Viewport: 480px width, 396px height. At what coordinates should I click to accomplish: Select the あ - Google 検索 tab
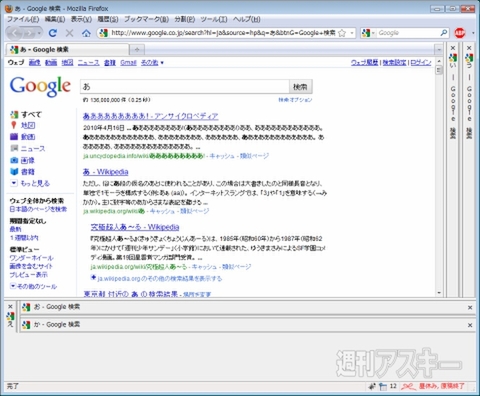click(68, 50)
